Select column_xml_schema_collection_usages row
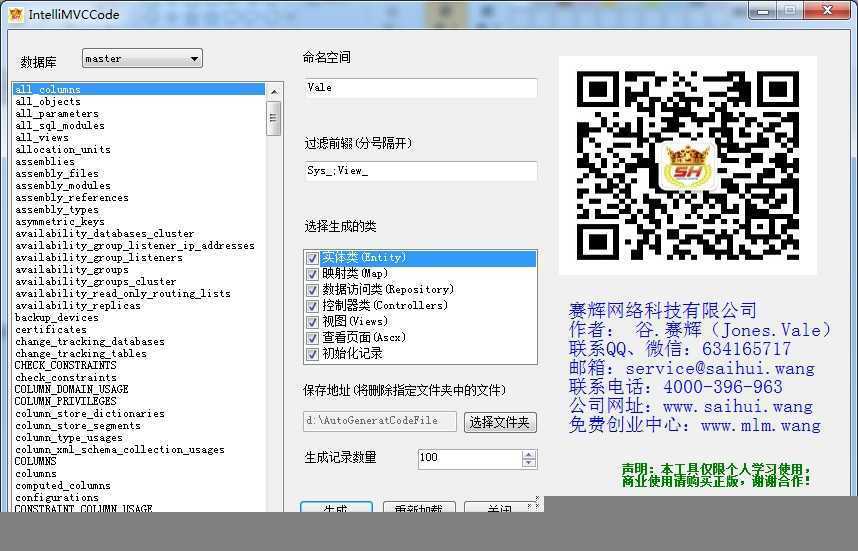Screen dimensions: 858x551 (x=139, y=450)
